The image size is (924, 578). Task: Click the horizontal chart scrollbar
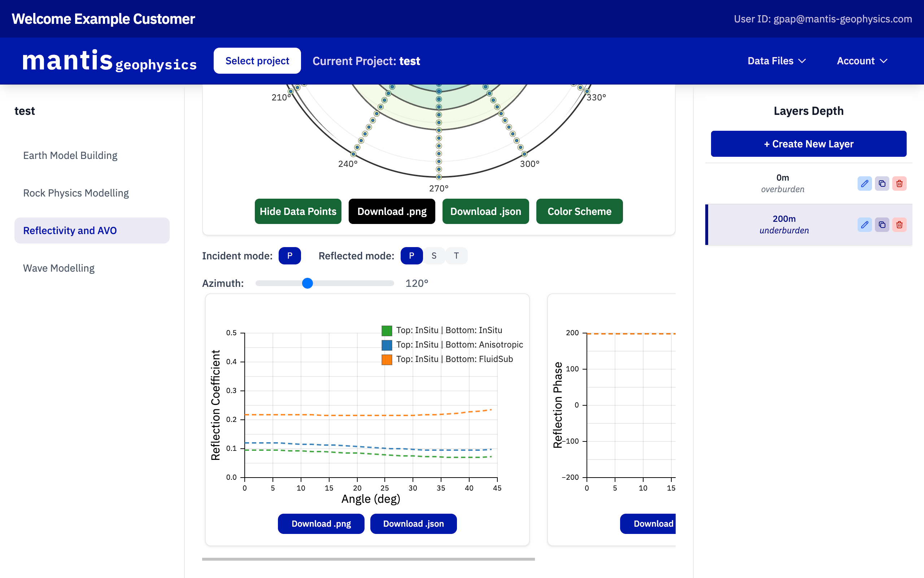[369, 559]
